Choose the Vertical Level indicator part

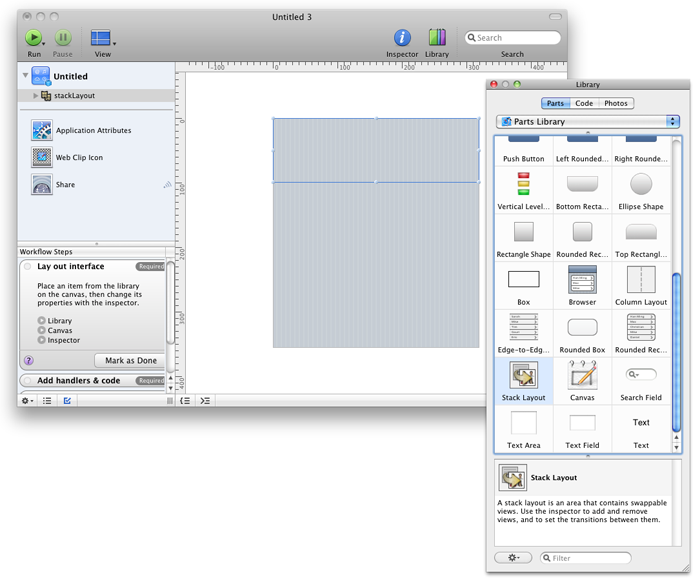pyautogui.click(x=523, y=185)
